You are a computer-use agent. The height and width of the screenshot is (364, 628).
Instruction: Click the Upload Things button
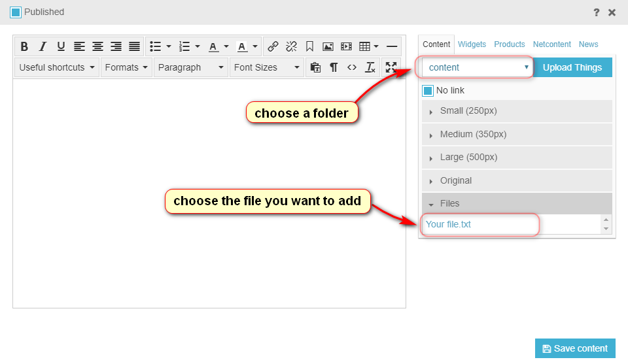572,67
